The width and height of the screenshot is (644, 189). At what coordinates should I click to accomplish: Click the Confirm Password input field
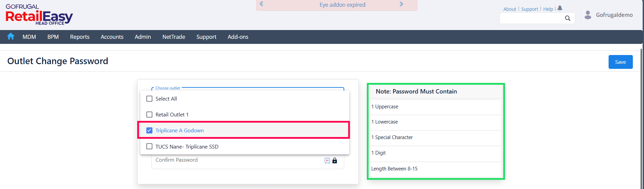(x=236, y=160)
